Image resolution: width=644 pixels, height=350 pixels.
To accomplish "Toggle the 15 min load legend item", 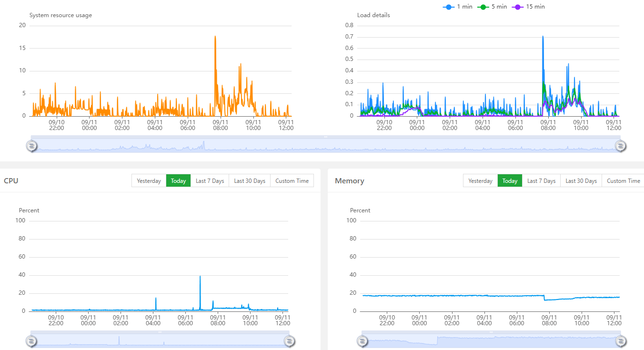I will coord(530,7).
